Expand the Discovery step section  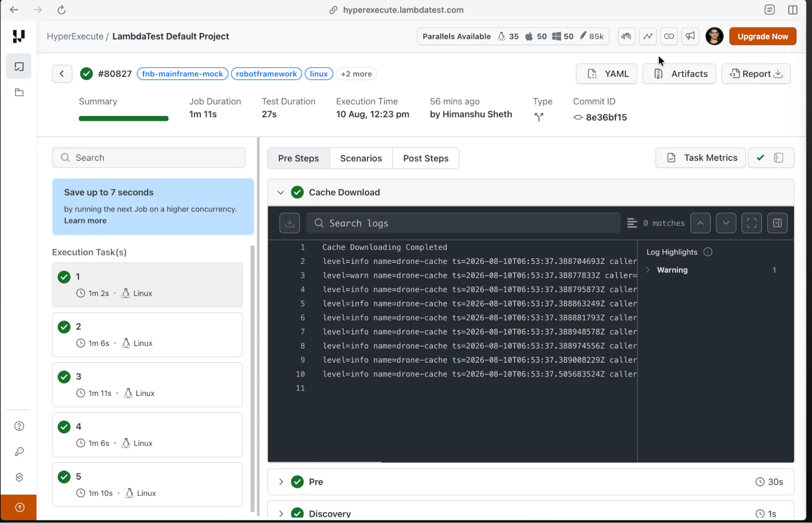click(281, 514)
